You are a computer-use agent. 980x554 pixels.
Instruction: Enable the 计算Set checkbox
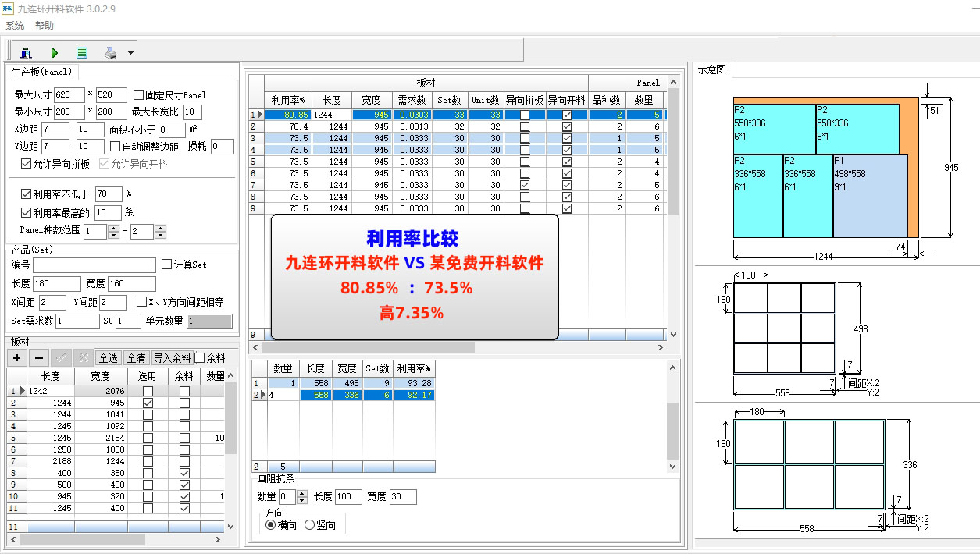pos(166,265)
